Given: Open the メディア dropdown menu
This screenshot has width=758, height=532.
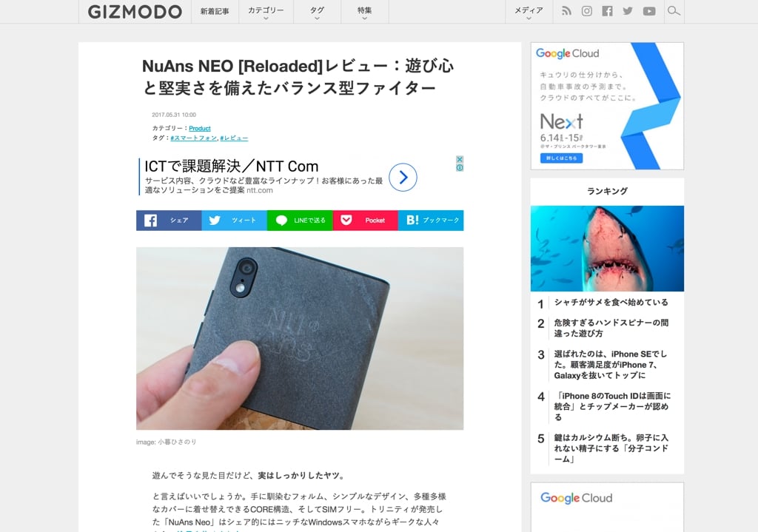Looking at the screenshot, I should click(529, 12).
